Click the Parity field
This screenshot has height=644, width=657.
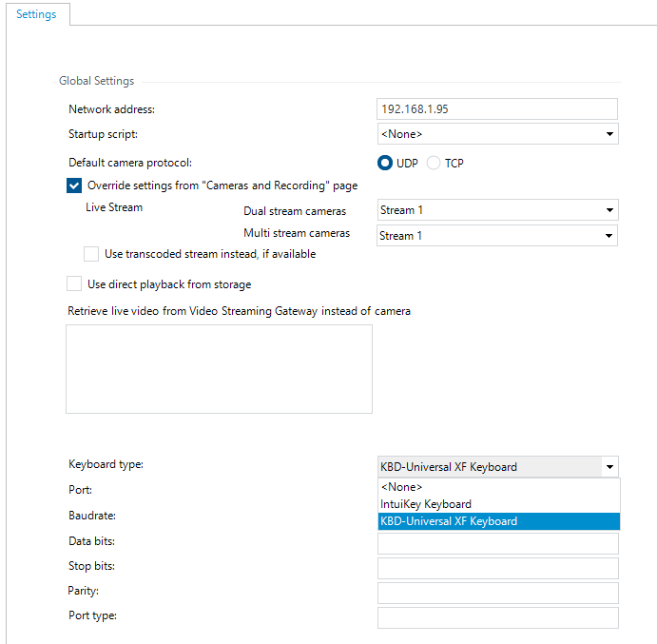coord(497,594)
